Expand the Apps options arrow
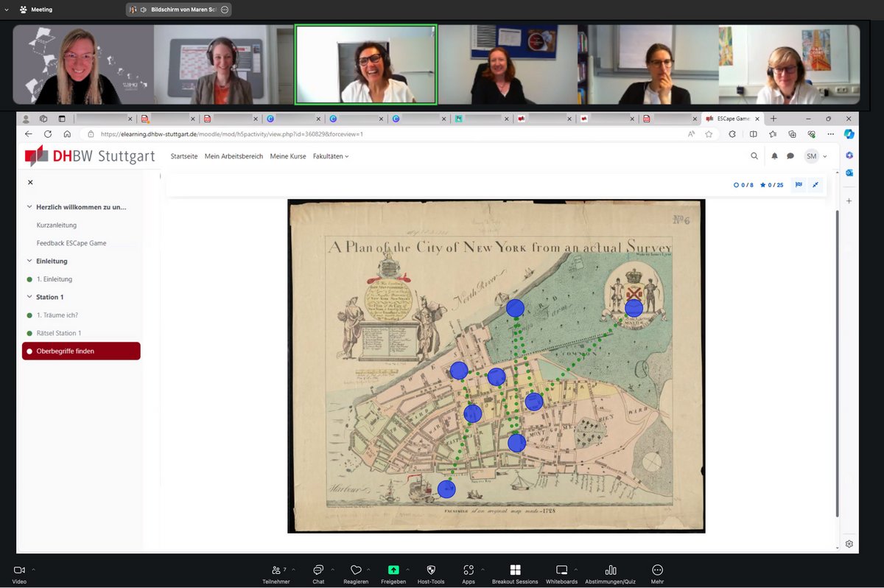 click(483, 569)
